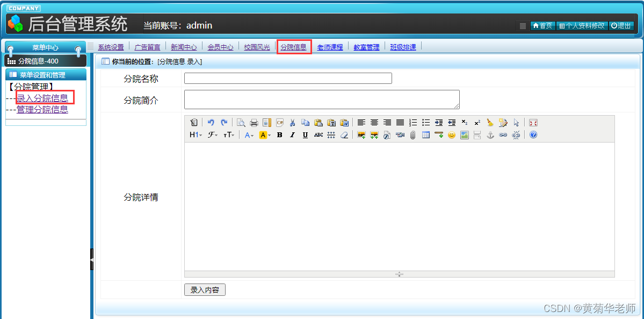Open text color picker
This screenshot has width=644, height=319.
tap(249, 135)
